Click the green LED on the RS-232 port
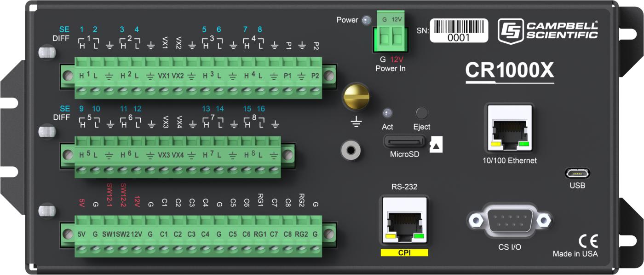Image resolution: width=644 pixels, height=275 pixels. (x=419, y=236)
